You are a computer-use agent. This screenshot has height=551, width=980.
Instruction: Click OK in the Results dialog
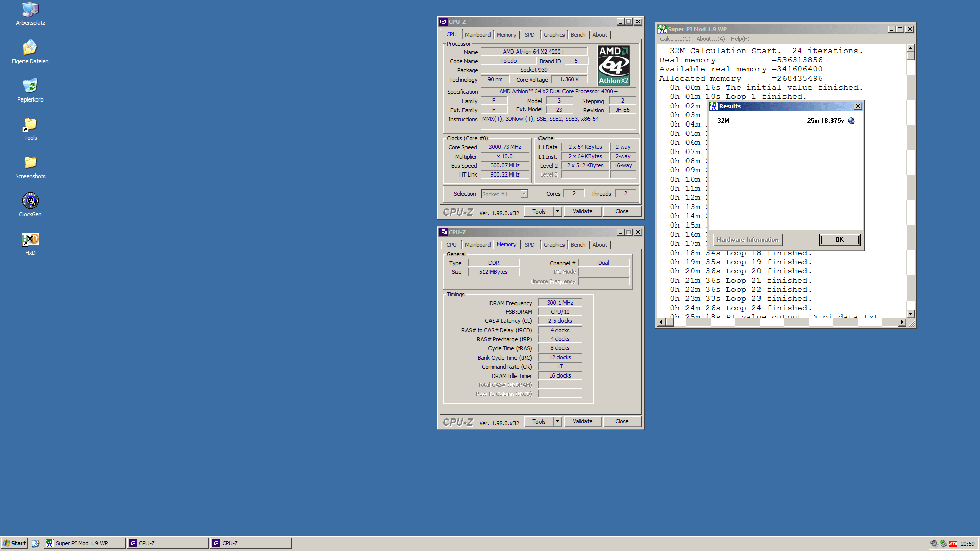pyautogui.click(x=839, y=240)
